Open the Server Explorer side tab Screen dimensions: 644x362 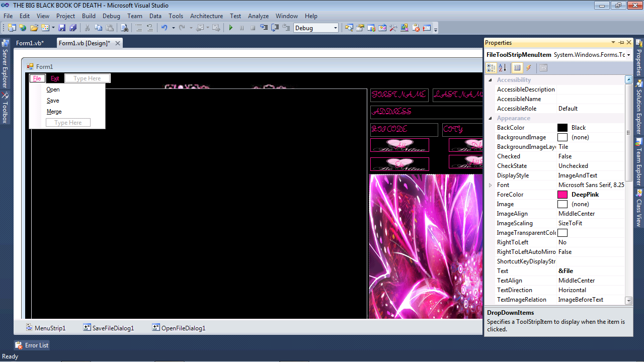point(5,64)
